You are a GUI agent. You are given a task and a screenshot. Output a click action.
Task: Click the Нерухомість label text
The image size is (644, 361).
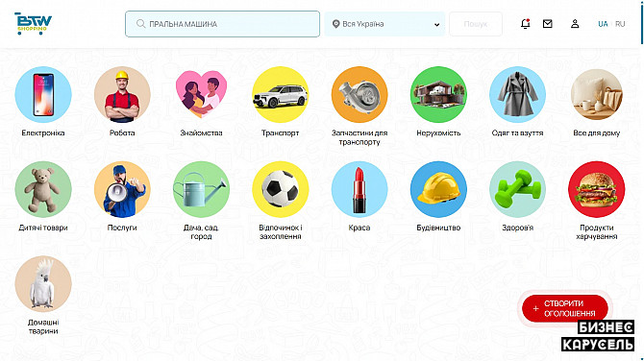pos(438,132)
